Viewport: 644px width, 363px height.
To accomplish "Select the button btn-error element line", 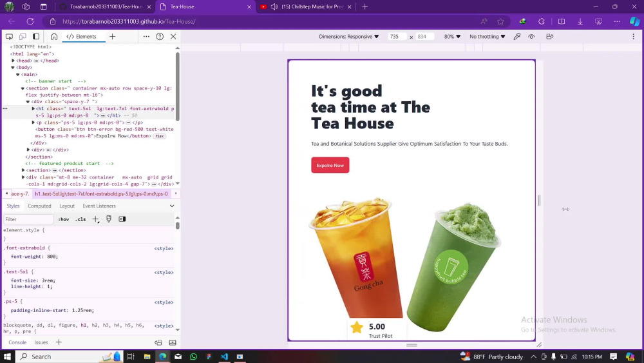I will point(104,132).
